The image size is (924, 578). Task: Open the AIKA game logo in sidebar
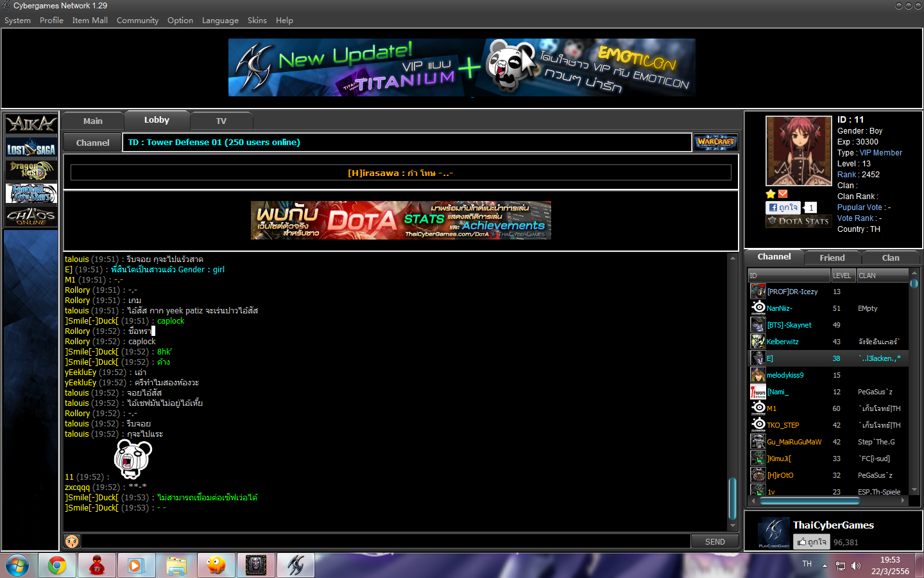click(x=31, y=123)
